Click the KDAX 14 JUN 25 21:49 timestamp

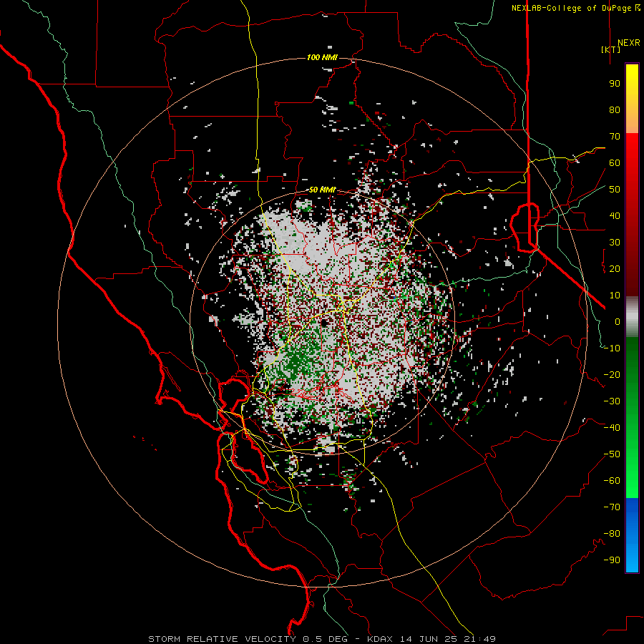tap(431, 639)
